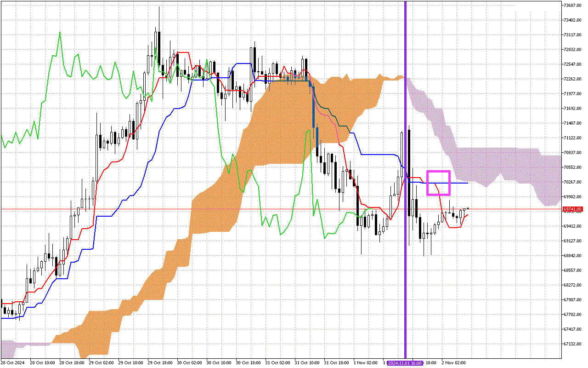The height and width of the screenshot is (368, 588).
Task: Select the 71122.80 price scale label
Action: (x=572, y=138)
